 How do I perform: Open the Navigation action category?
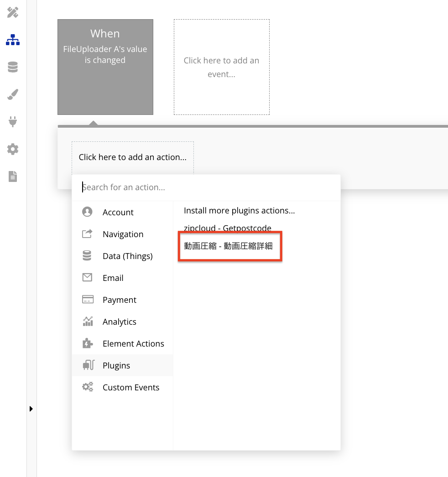point(122,234)
